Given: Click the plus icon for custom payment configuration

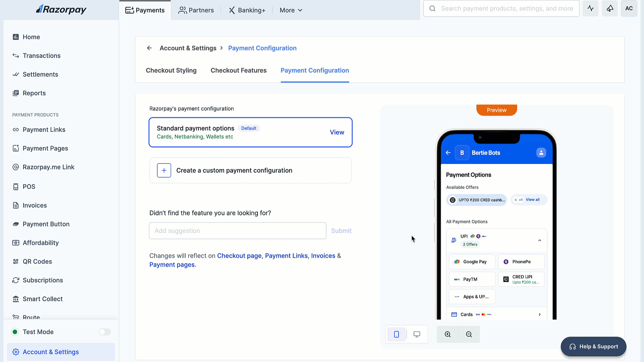Looking at the screenshot, I should 164,170.
